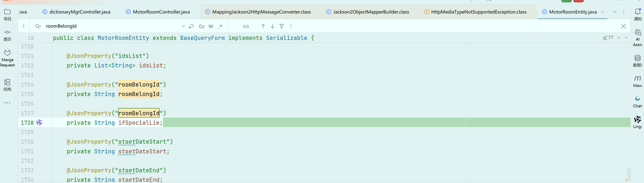Show hidden editor tabs dropdown
Image resolution: width=644 pixels, height=183 pixels.
coord(615,12)
